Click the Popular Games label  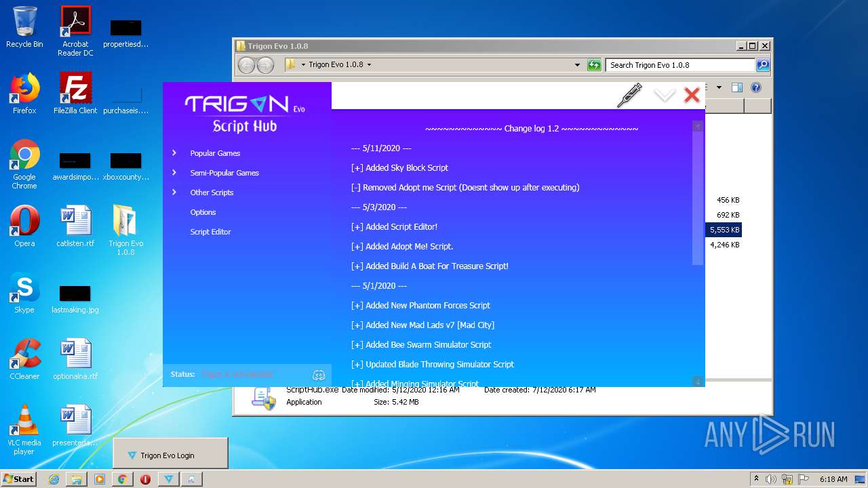(x=215, y=153)
